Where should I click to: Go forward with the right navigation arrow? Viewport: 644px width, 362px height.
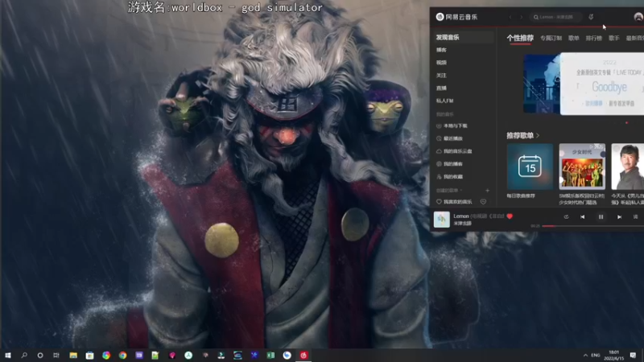tap(521, 17)
